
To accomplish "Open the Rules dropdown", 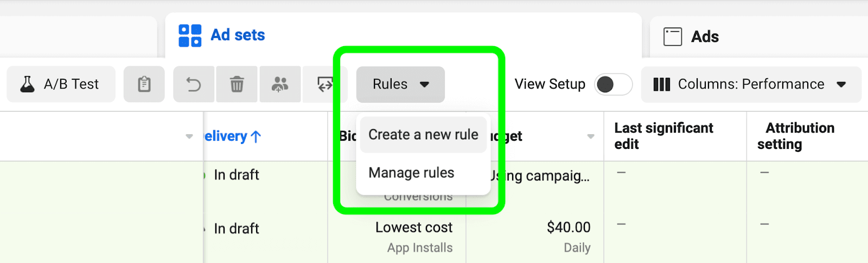I will [400, 84].
